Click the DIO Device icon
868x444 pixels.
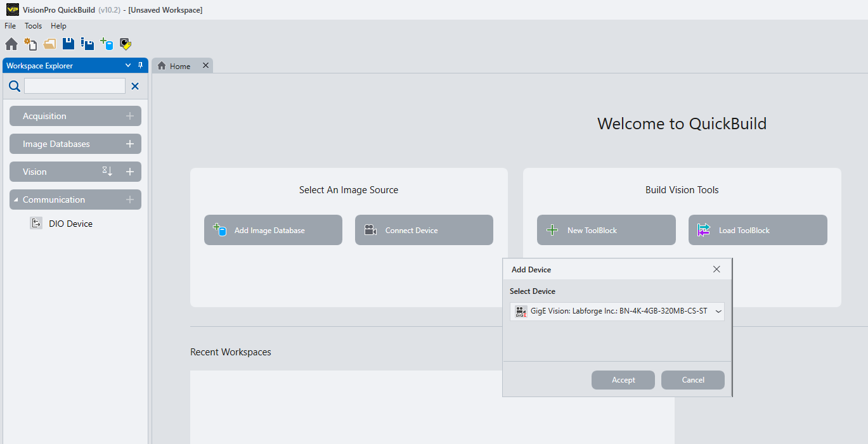pos(36,223)
